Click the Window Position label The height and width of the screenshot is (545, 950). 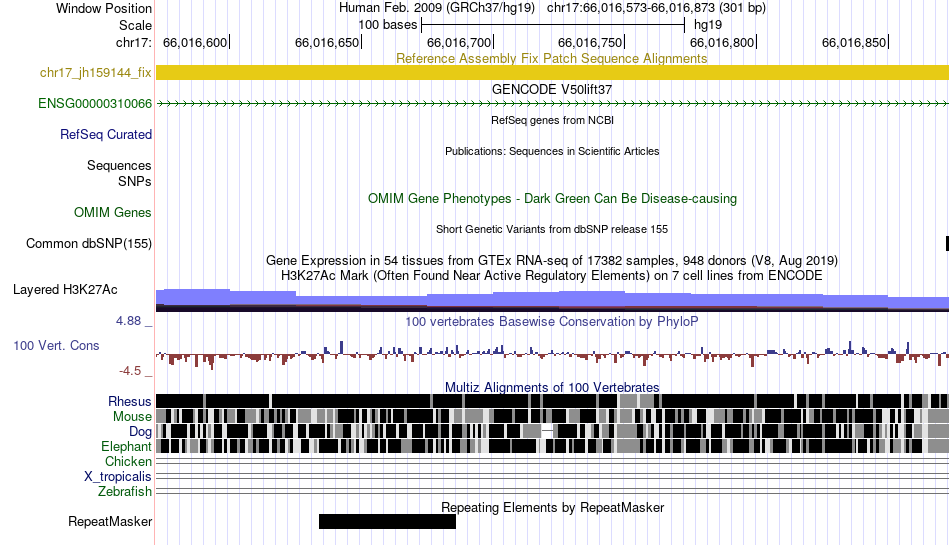[x=104, y=8]
